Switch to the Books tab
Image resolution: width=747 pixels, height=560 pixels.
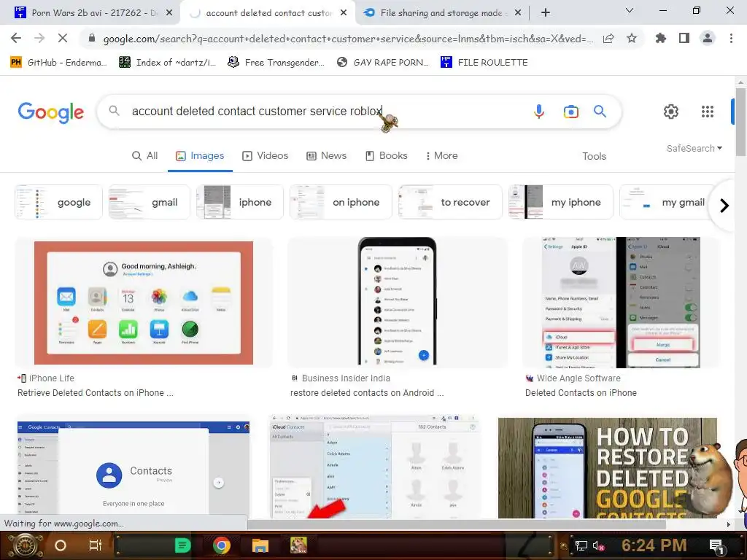[387, 156]
